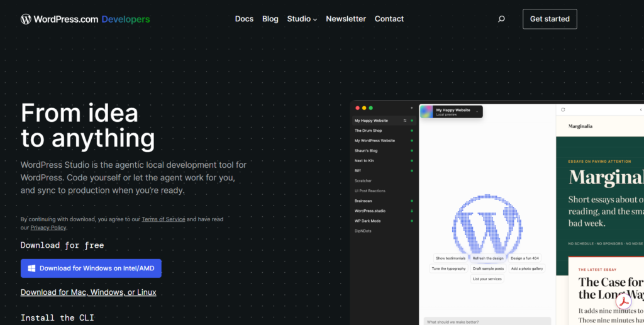The width and height of the screenshot is (644, 325).
Task: Click the Add a photo gallery chip
Action: pos(527,268)
